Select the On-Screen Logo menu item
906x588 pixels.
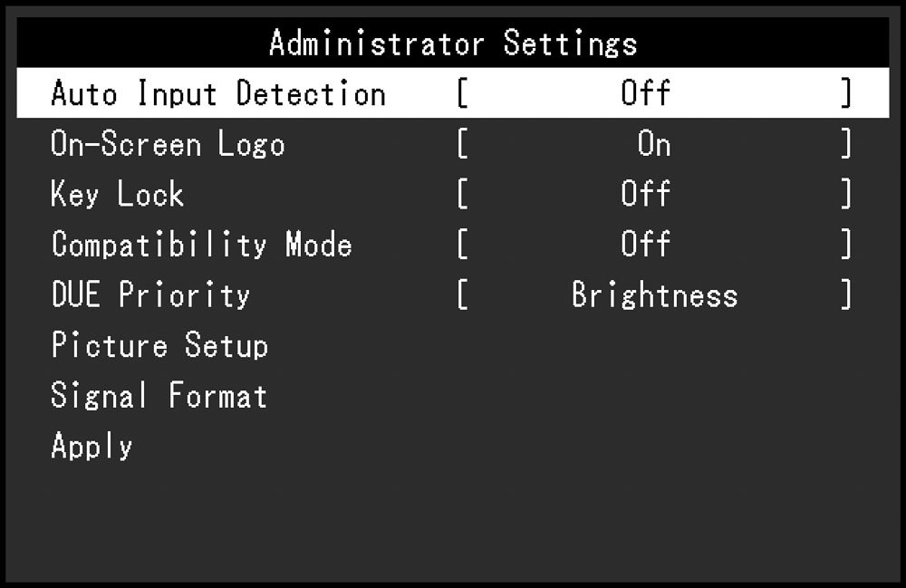click(x=168, y=143)
